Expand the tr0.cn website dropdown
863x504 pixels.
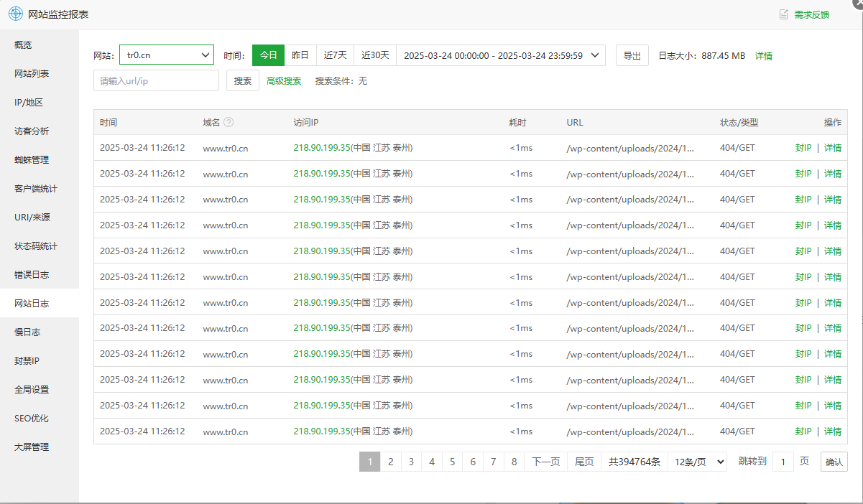click(x=167, y=55)
